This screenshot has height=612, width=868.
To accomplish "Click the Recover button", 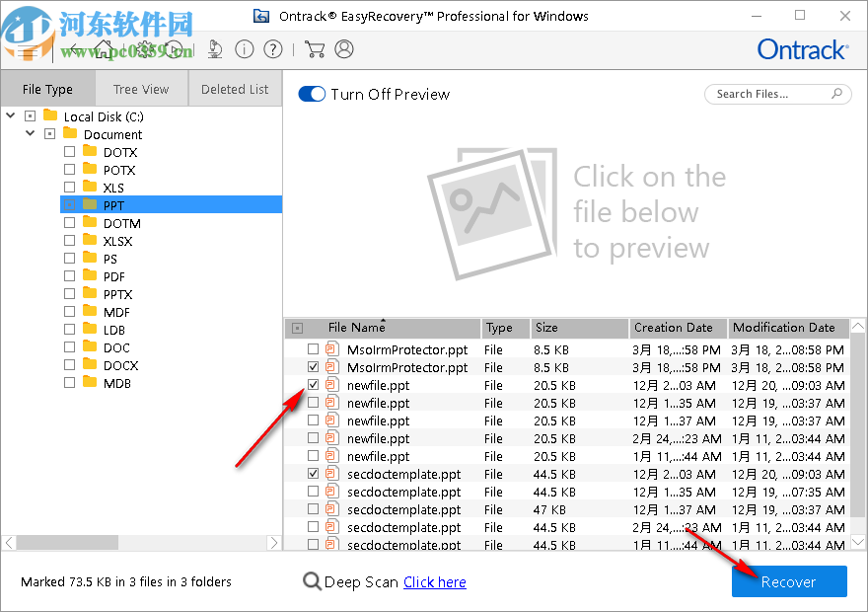I will click(x=789, y=581).
